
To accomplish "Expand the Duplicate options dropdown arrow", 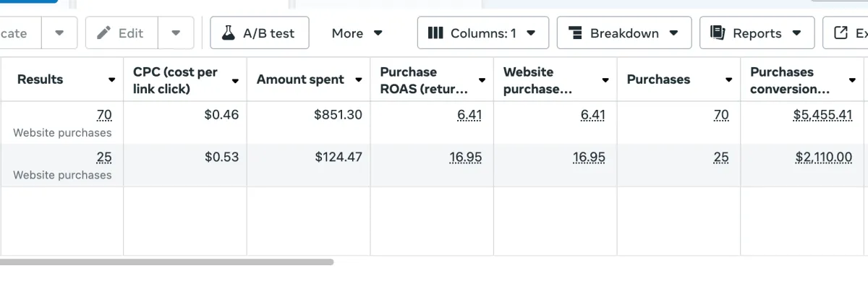I will click(59, 33).
